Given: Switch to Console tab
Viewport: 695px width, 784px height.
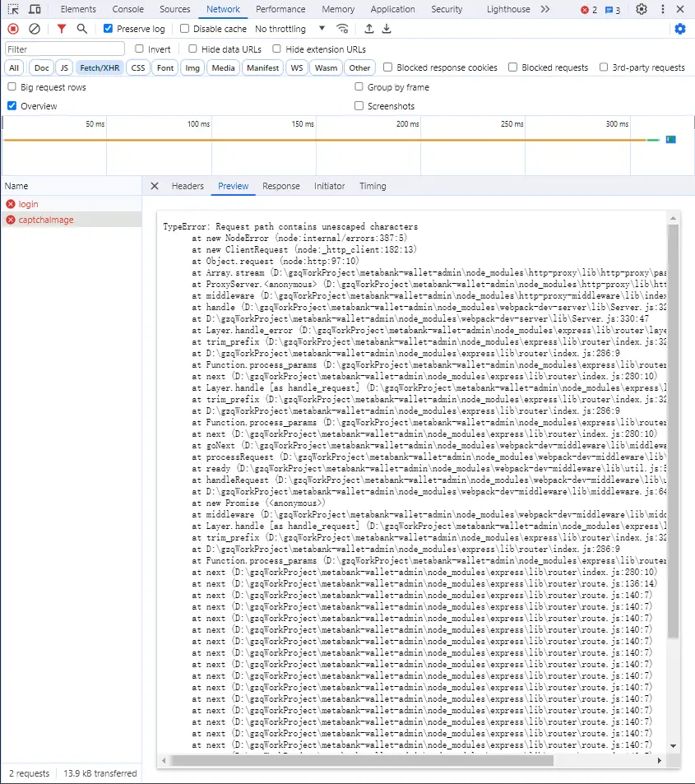Looking at the screenshot, I should tap(128, 9).
